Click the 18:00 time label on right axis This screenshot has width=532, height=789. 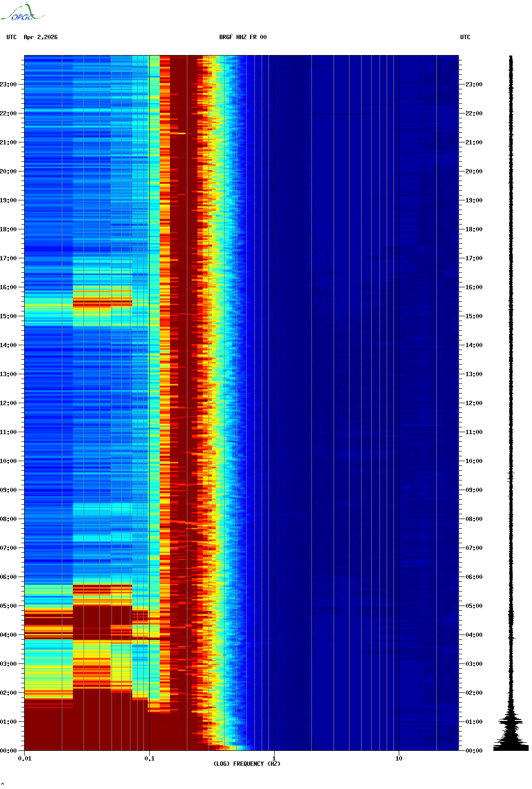tap(474, 229)
